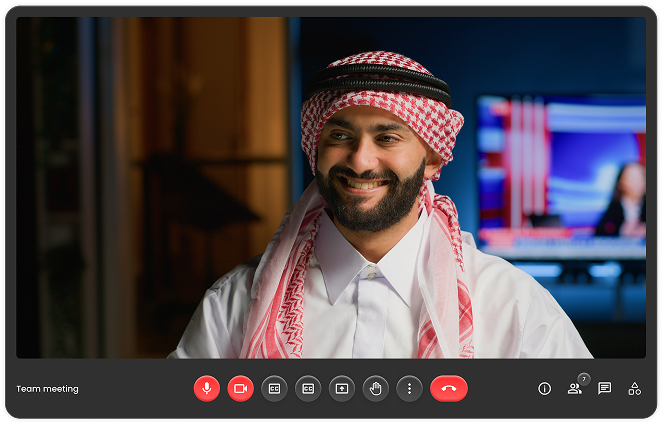662x424 pixels.
Task: Start presenting your screen with upload-arrow icon
Action: pyautogui.click(x=342, y=388)
